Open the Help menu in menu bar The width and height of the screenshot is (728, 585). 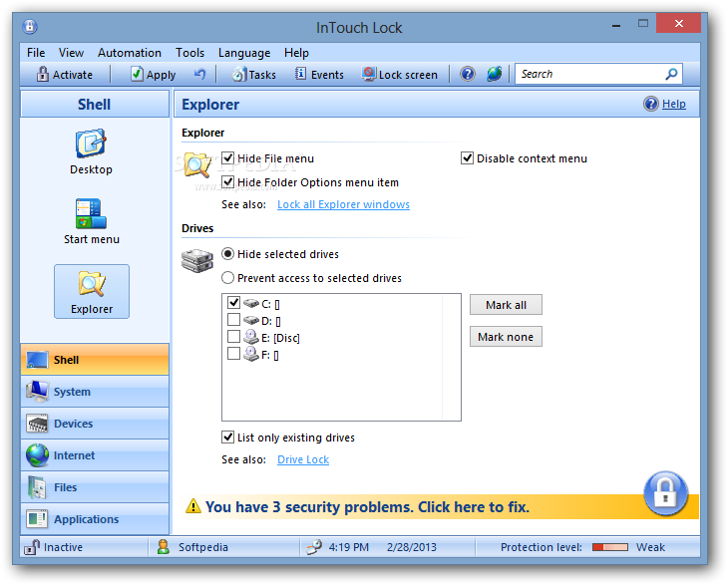(x=296, y=53)
